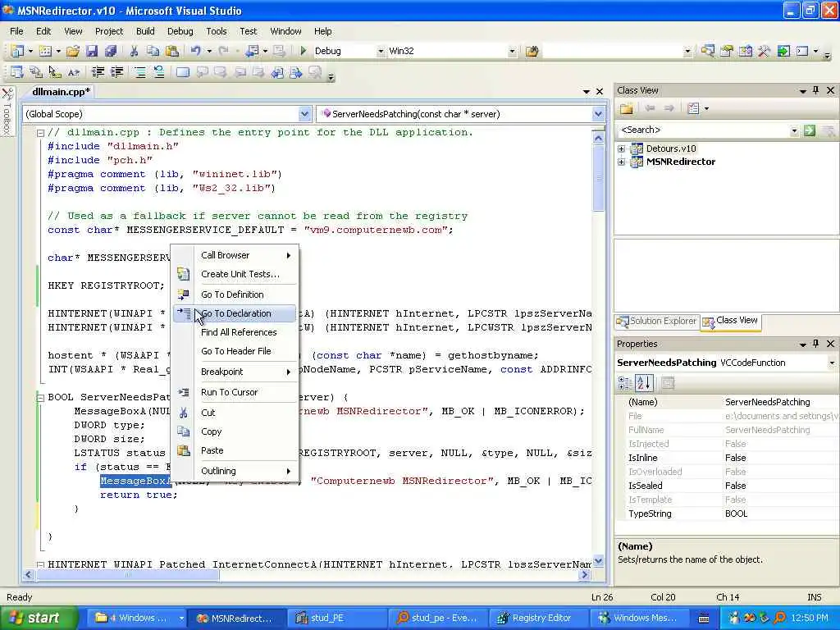Viewport: 840px width, 630px height.
Task: Select the dllmain.cpp document tab
Action: tap(61, 92)
